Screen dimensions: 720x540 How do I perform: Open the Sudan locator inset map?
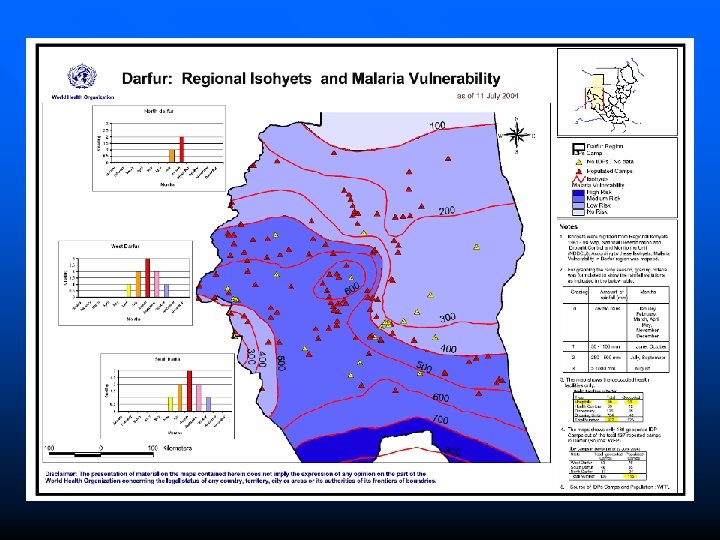[x=617, y=92]
